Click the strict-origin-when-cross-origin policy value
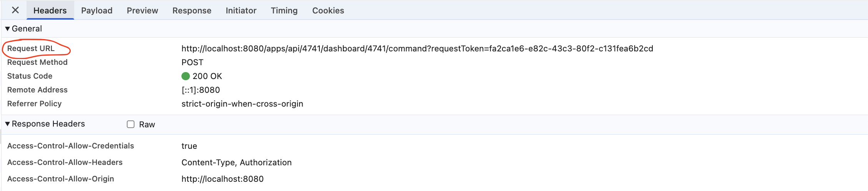The height and width of the screenshot is (191, 868). coord(242,104)
